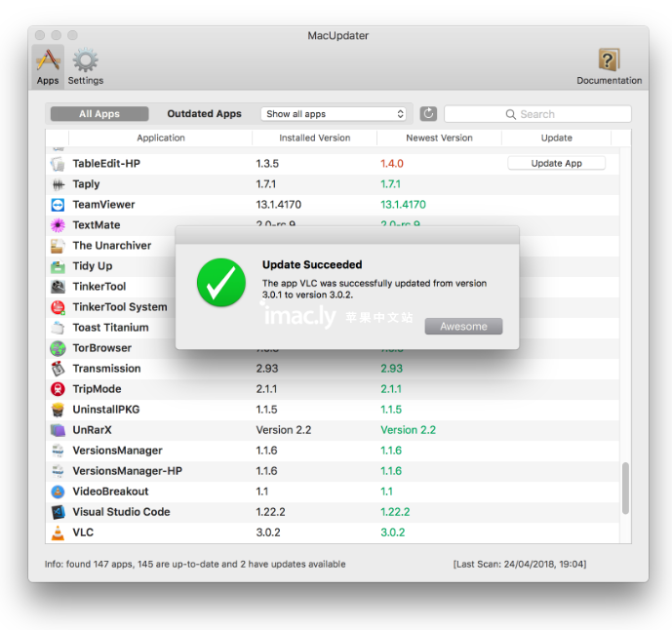Select the TripMode row name
Image resolution: width=672 pixels, height=630 pixels.
pyautogui.click(x=97, y=389)
